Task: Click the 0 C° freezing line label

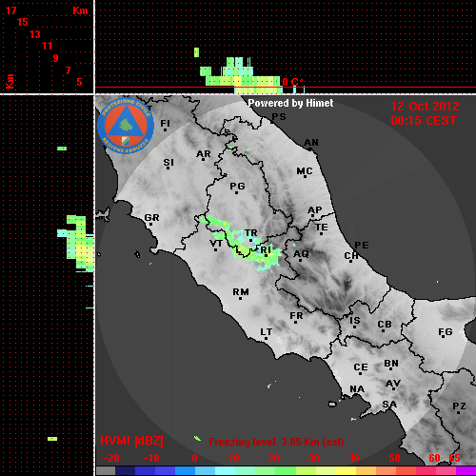Action: pos(291,82)
